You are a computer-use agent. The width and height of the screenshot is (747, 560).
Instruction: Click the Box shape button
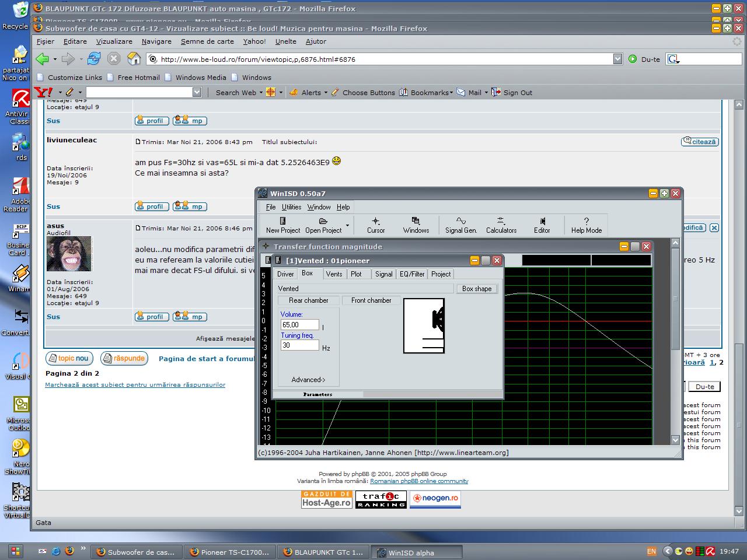(x=476, y=289)
